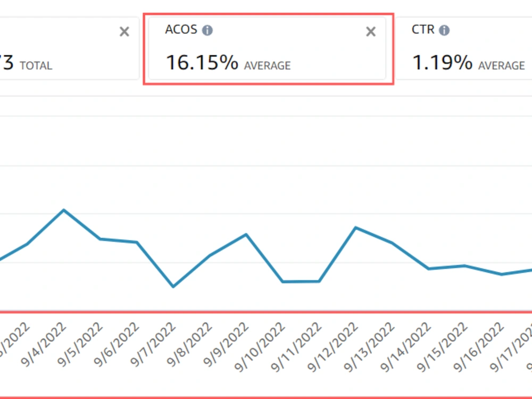This screenshot has height=399, width=532.
Task: Click the 9/4/2022 peak on the line
Action: coord(64,210)
